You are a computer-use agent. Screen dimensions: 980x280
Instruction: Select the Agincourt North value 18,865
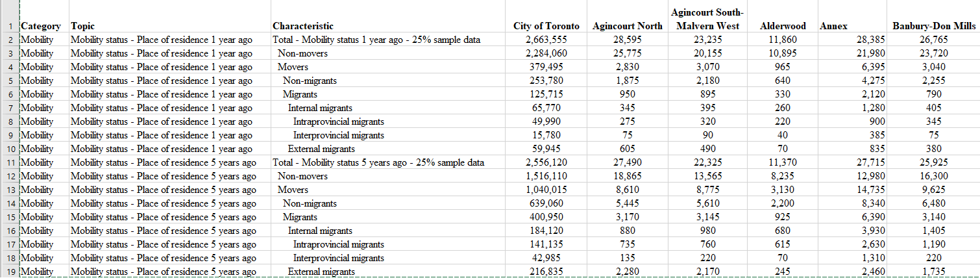tap(628, 176)
